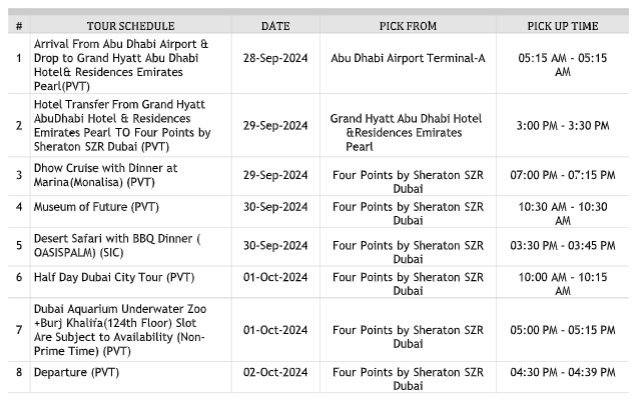
Task: Click the 07:00 PM - 07:15 PM time
Action: (563, 175)
